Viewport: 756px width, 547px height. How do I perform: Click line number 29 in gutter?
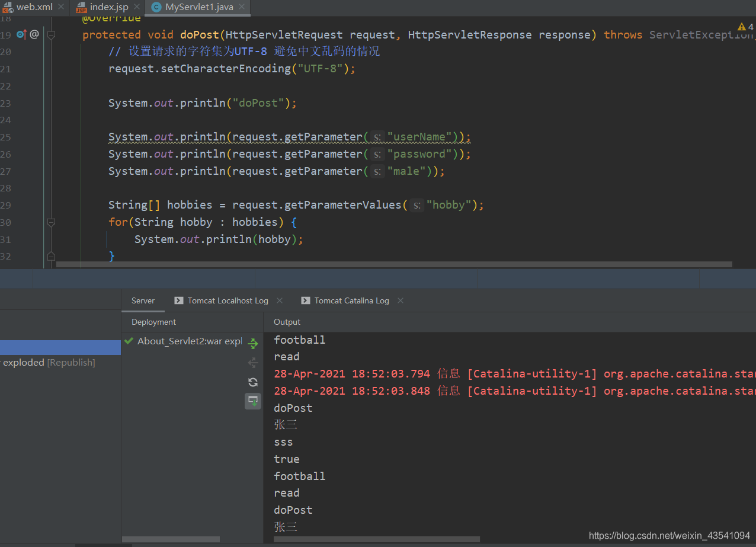[5, 206]
